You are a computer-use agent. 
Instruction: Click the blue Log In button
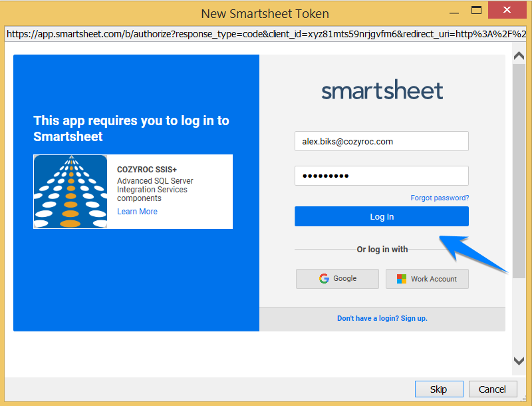(x=381, y=216)
